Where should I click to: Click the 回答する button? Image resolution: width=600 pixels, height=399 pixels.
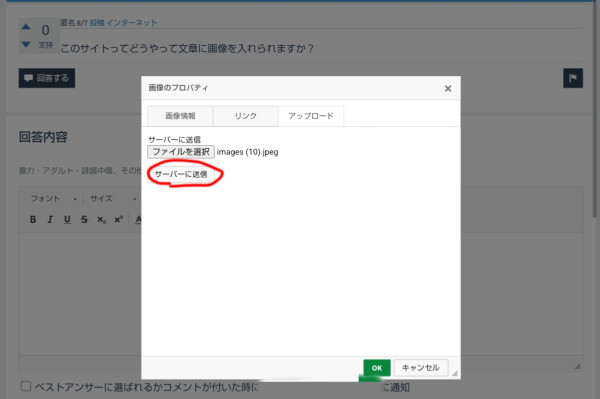(47, 78)
